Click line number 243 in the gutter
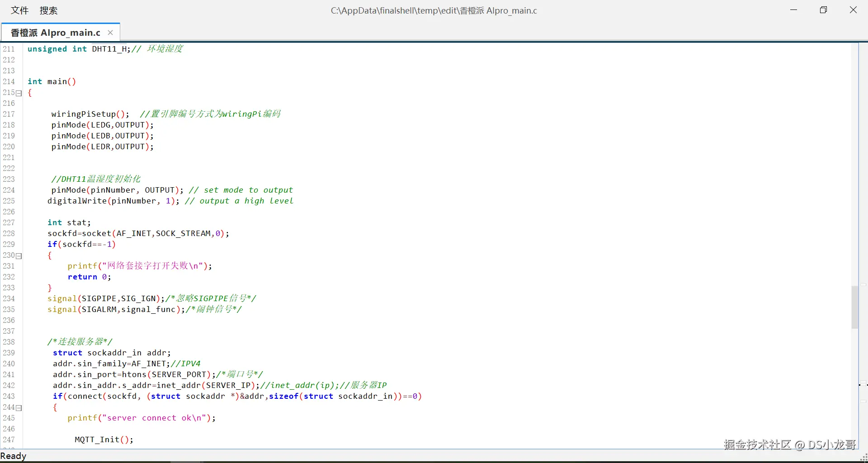The height and width of the screenshot is (463, 868). tap(9, 396)
